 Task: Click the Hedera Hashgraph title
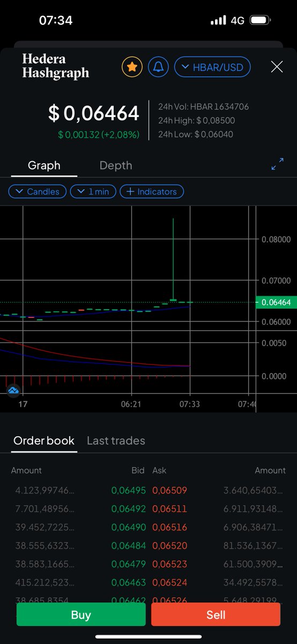coord(56,67)
